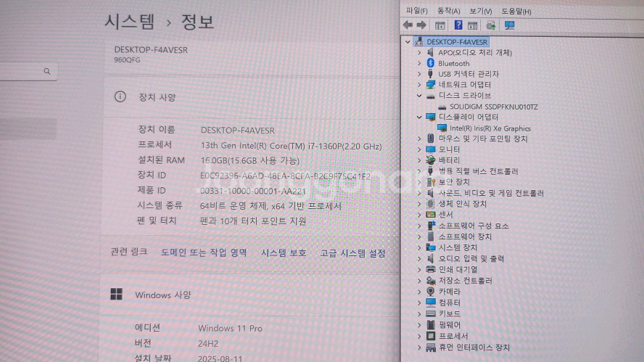Collapse the 디스플레이 어댑터 category
The image size is (644, 362).
[x=419, y=117]
